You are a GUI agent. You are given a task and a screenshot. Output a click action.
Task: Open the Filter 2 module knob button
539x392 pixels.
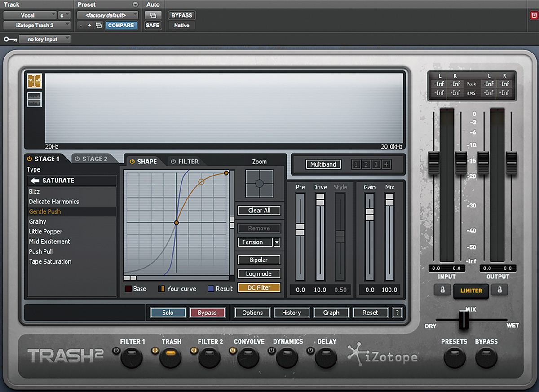(210, 357)
